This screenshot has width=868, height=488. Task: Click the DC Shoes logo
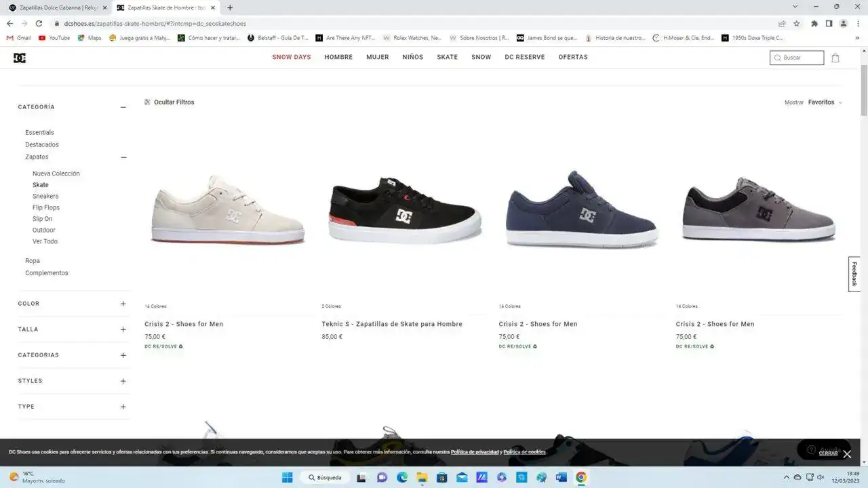[20, 58]
